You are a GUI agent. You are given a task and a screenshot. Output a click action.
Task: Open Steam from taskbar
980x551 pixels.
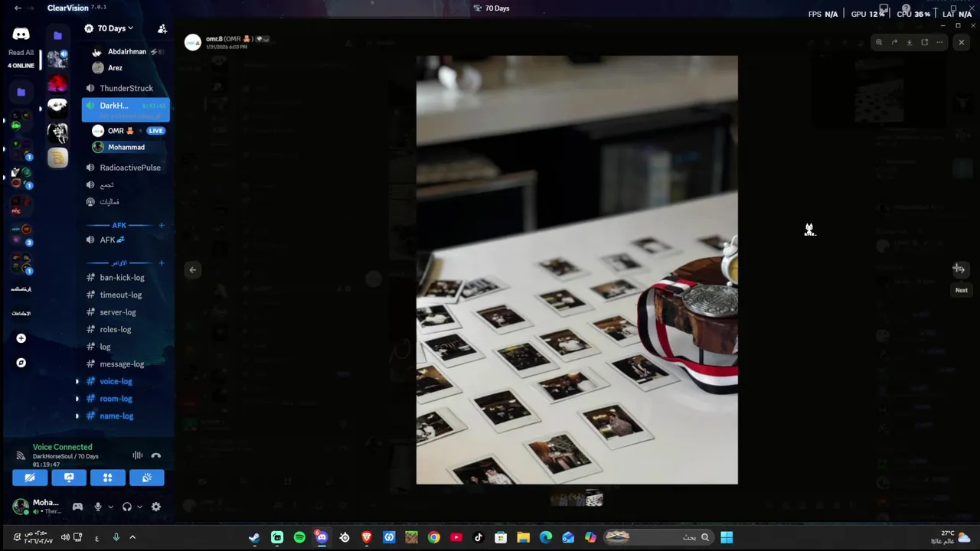point(254,537)
